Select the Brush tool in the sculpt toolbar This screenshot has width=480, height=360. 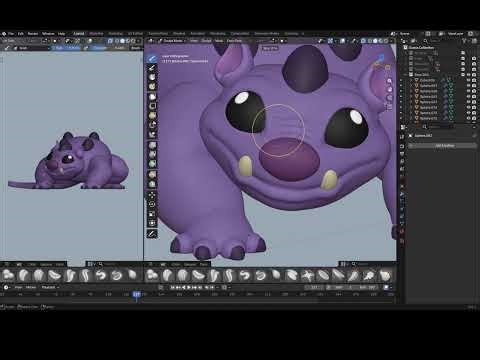(x=152, y=59)
